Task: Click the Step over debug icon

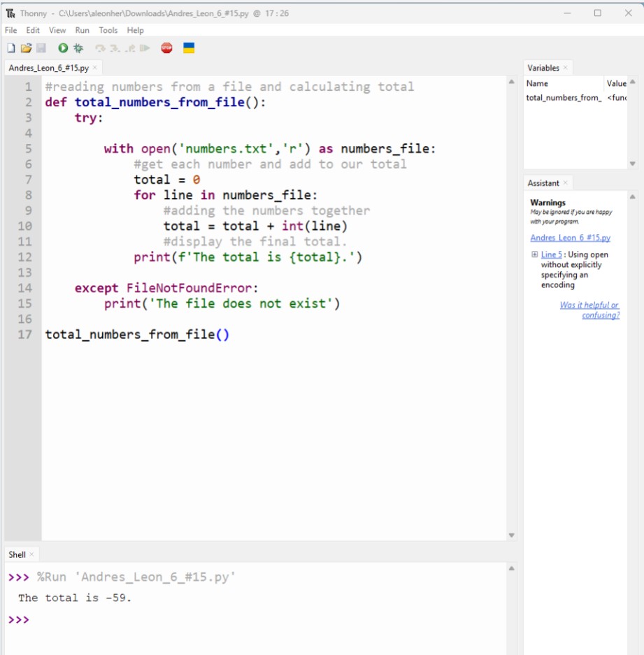Action: pyautogui.click(x=100, y=48)
